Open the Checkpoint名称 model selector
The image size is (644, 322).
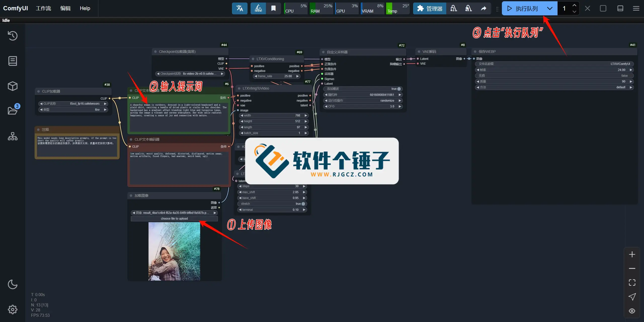click(190, 73)
